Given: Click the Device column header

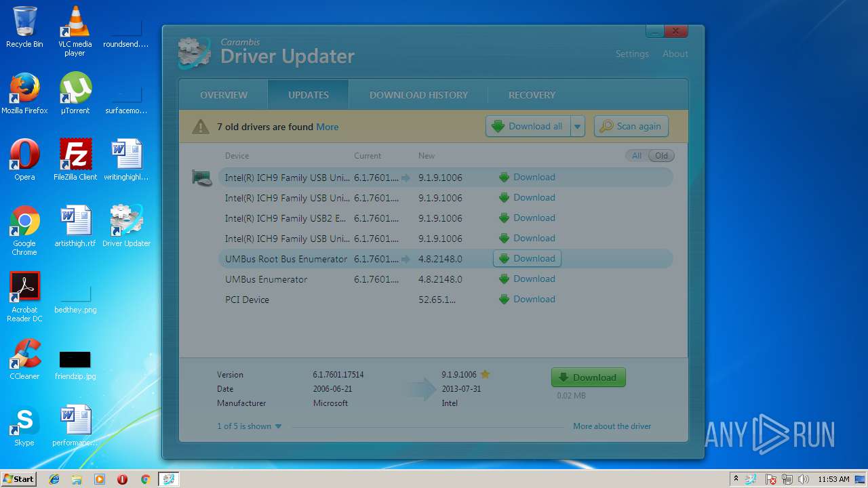Looking at the screenshot, I should coord(237,156).
